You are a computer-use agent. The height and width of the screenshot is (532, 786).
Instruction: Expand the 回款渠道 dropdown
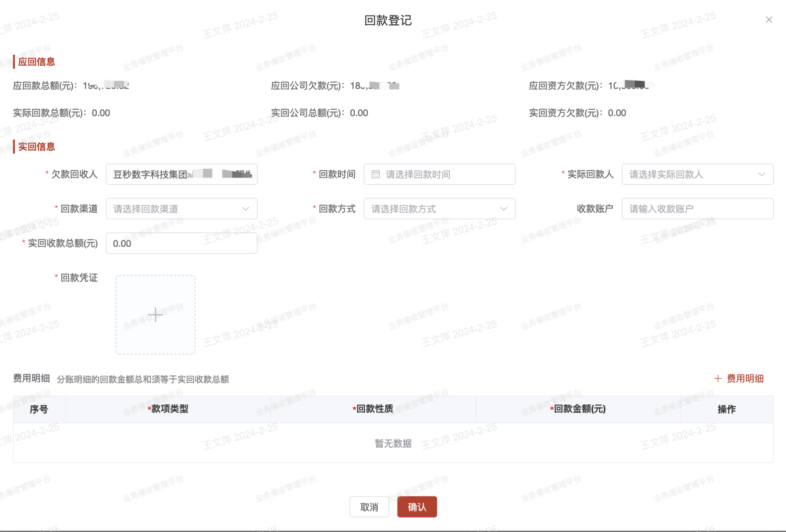[181, 209]
